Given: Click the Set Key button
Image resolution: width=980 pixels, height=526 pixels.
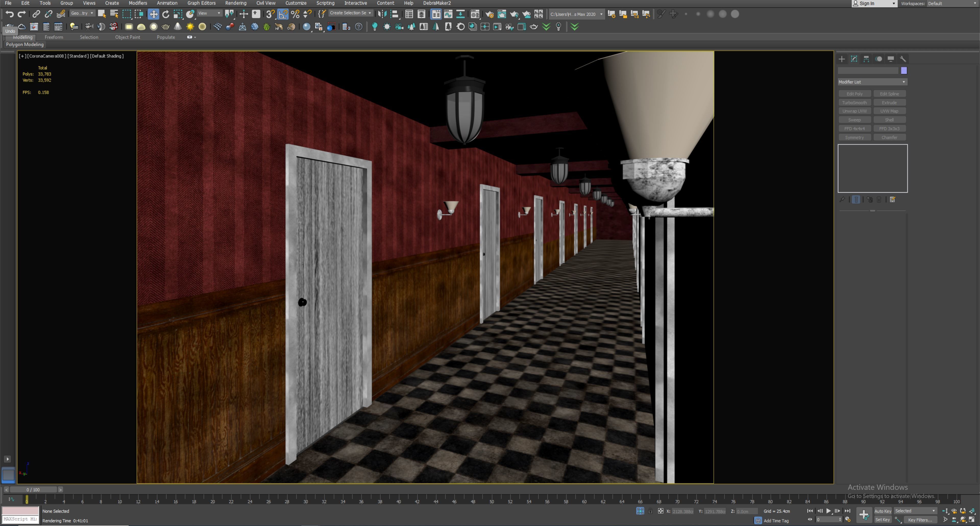Looking at the screenshot, I should pyautogui.click(x=883, y=520).
